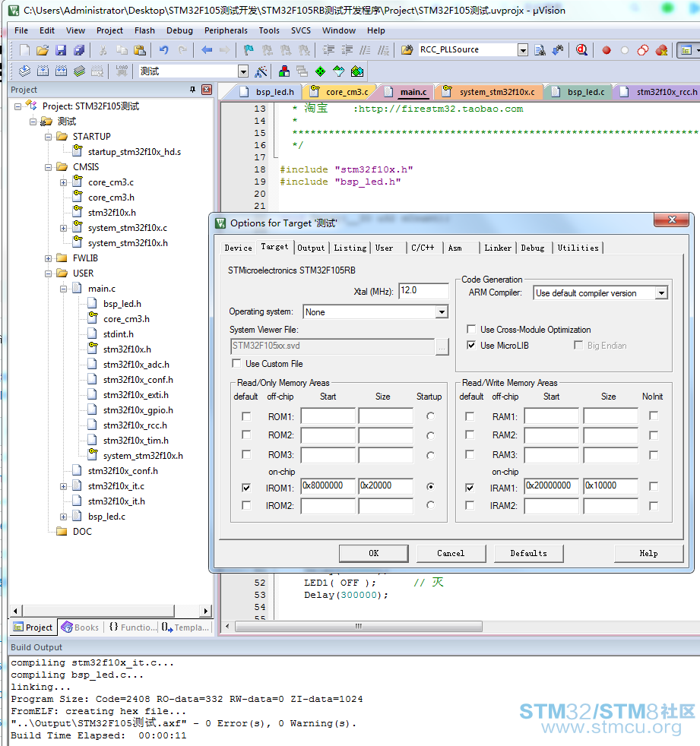Click the Xtal (MHz) input field
The width and height of the screenshot is (700, 746).
pyautogui.click(x=423, y=291)
